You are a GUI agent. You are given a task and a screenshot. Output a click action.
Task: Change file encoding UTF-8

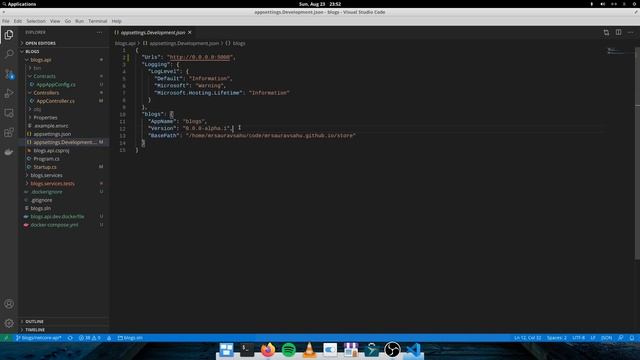coord(578,338)
